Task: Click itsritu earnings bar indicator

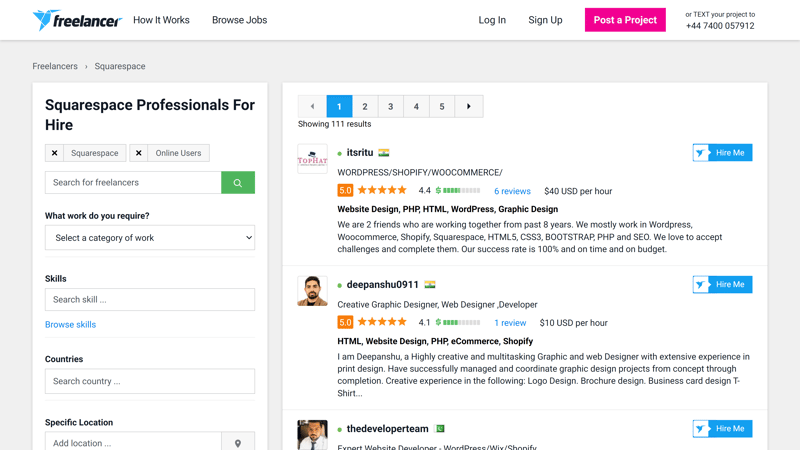Action: (458, 191)
